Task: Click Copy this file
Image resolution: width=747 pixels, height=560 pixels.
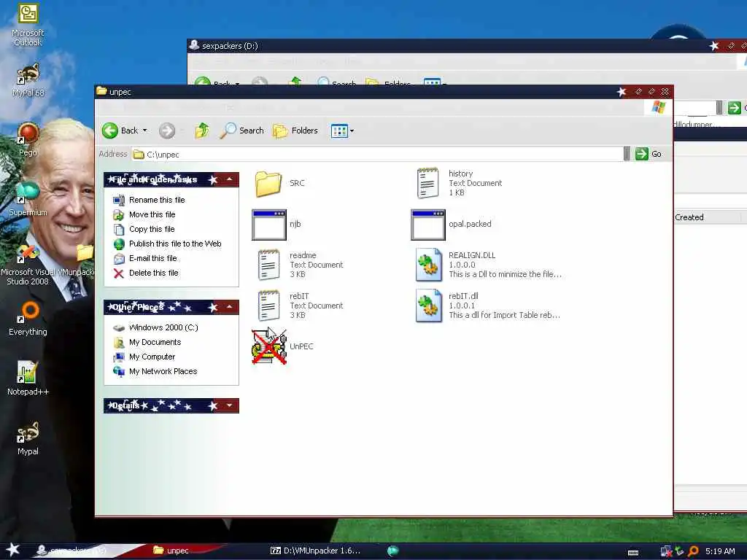Action: coord(152,229)
